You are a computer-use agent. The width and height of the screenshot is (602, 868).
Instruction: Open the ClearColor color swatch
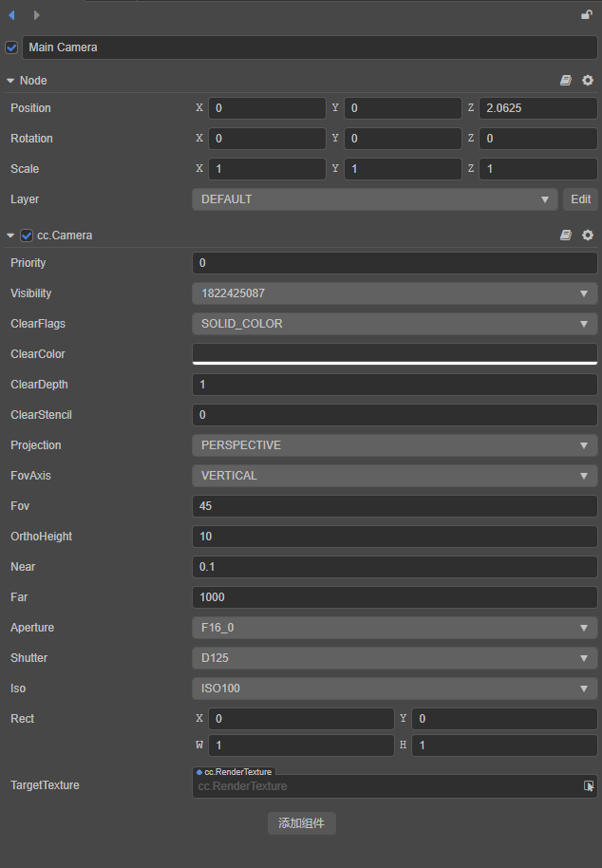click(394, 353)
